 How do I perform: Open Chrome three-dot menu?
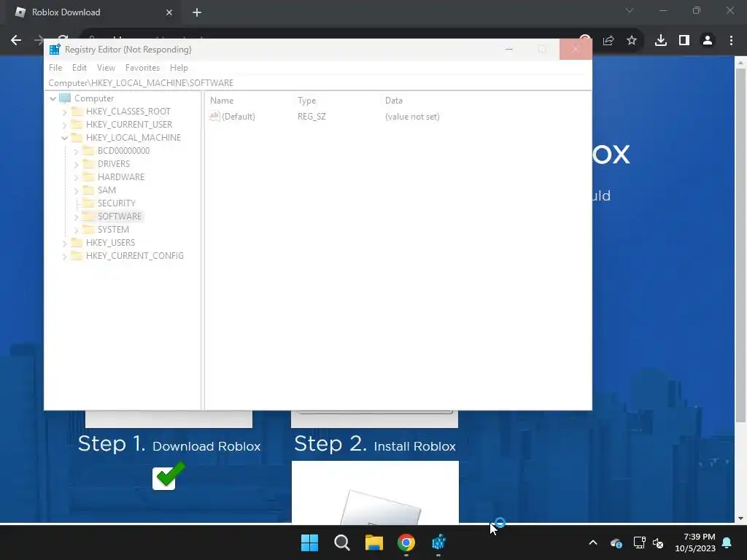coord(731,41)
